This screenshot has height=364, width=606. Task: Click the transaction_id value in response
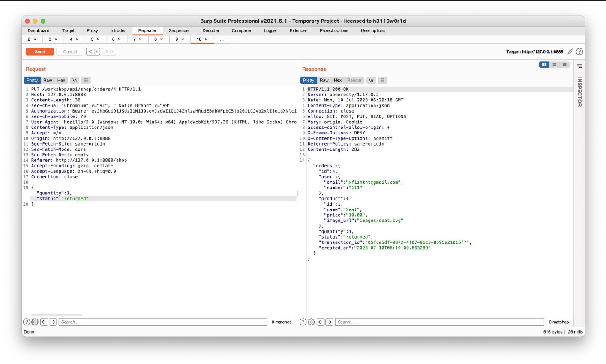tap(418, 242)
